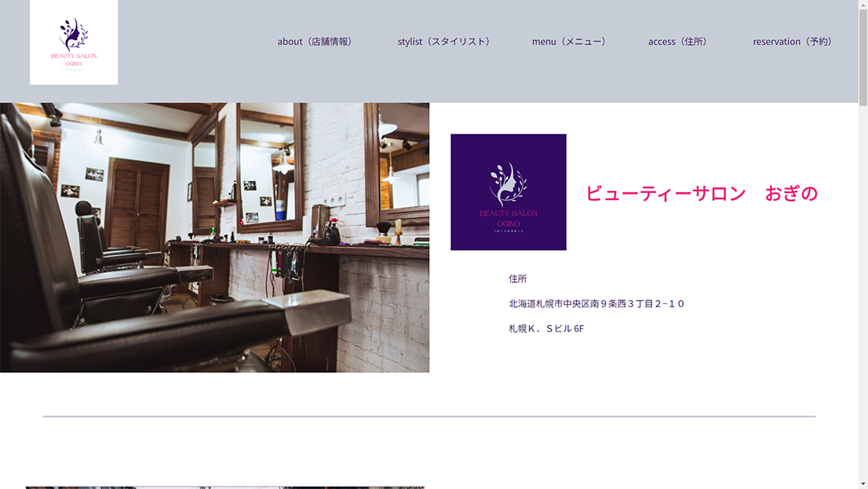Viewport: 868px width, 489px height.
Task: Open the menu（メニュー） navigation link
Action: 571,42
